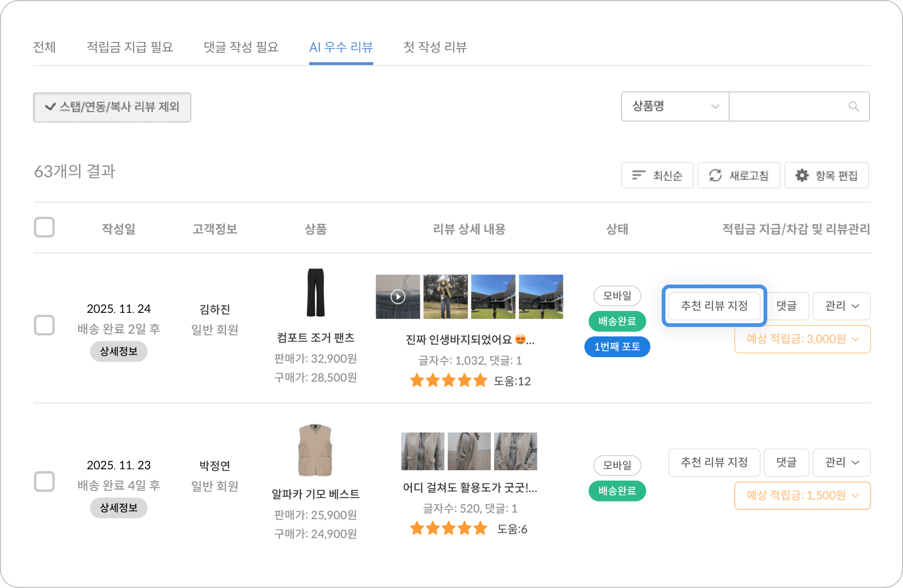Open 댓글 for 박정연's review

click(786, 463)
